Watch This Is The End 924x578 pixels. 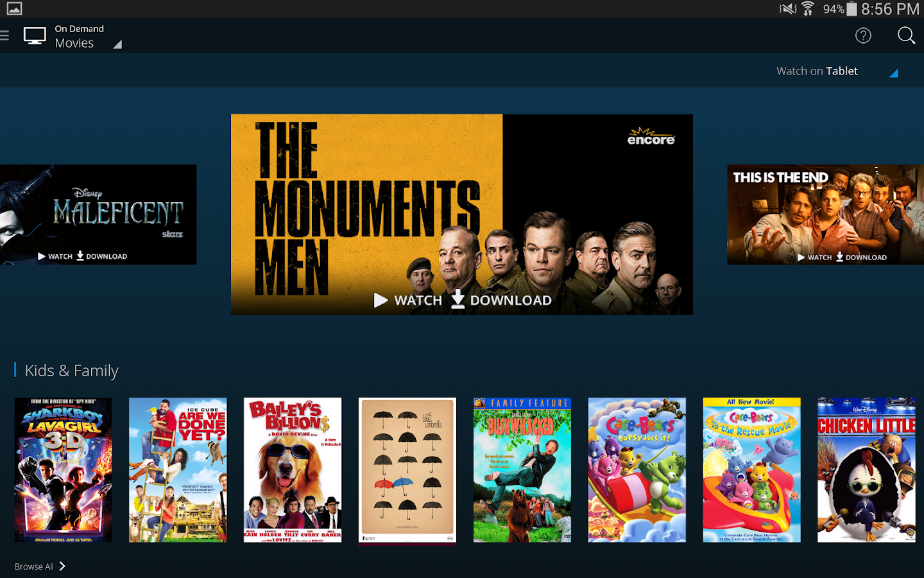pos(814,257)
